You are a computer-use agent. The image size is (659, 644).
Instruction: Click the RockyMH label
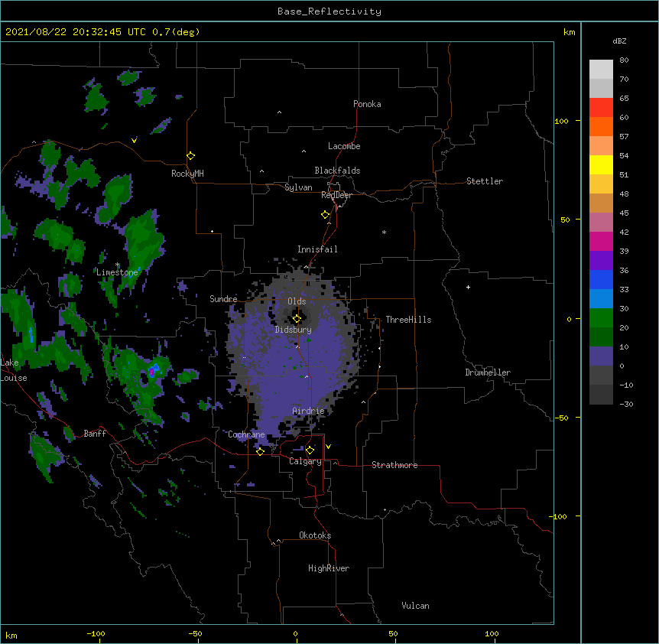pyautogui.click(x=187, y=174)
